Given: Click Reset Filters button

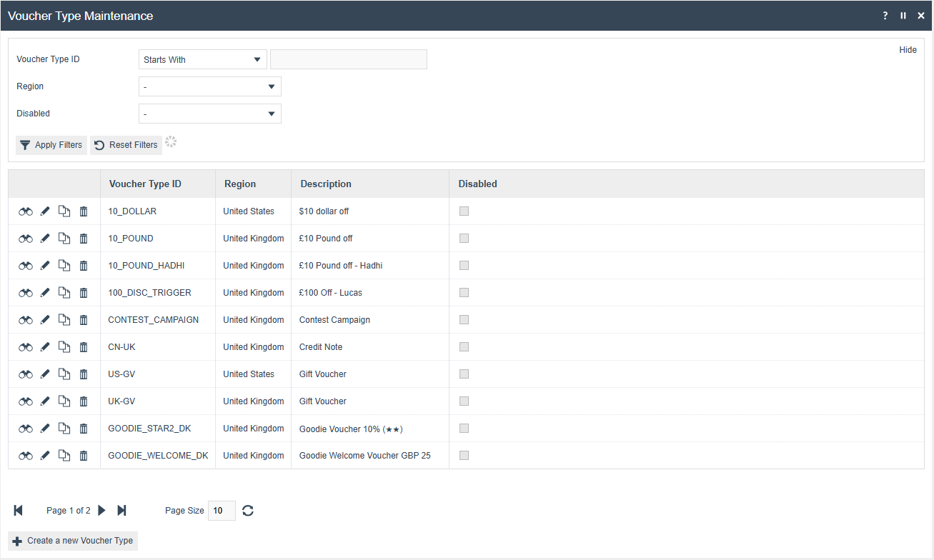Looking at the screenshot, I should coord(126,145).
